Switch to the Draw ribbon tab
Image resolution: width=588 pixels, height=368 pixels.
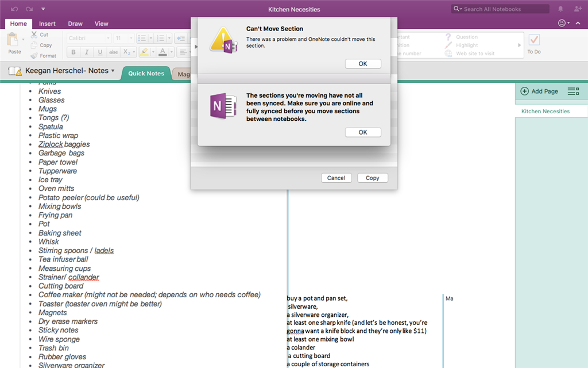click(75, 24)
